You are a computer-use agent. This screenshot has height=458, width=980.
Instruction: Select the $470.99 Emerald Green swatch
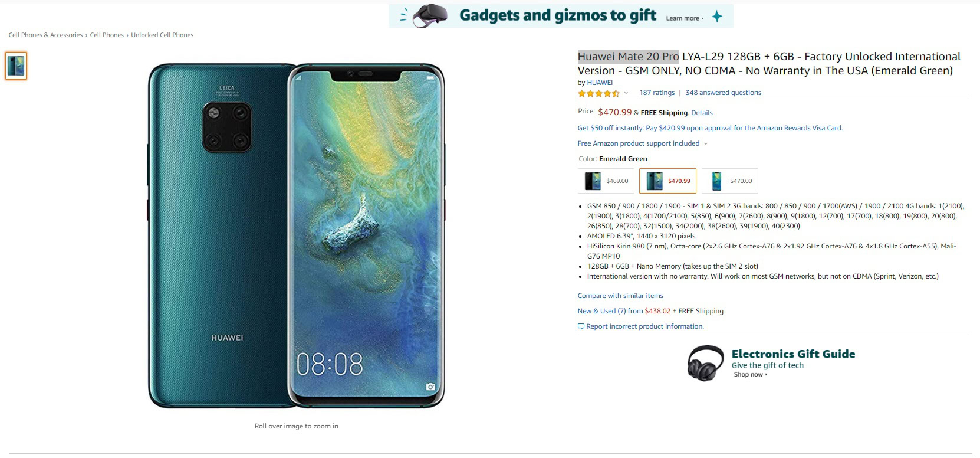tap(667, 181)
